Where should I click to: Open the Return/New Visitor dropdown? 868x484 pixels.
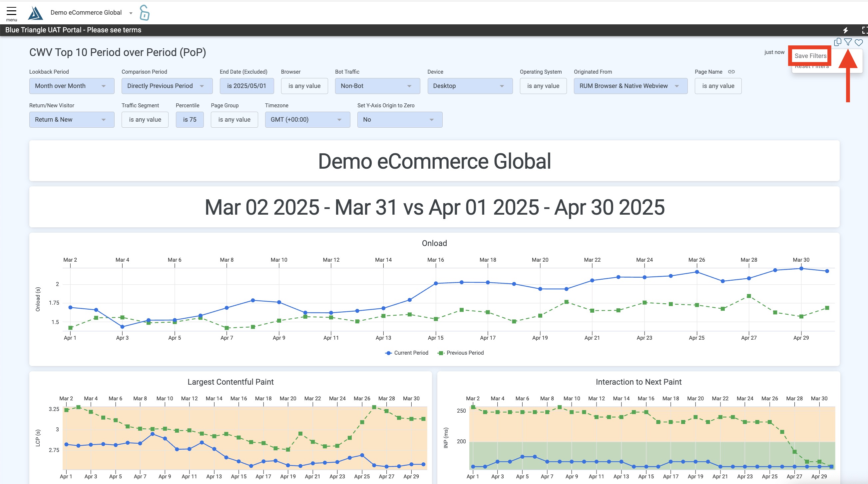click(x=72, y=119)
